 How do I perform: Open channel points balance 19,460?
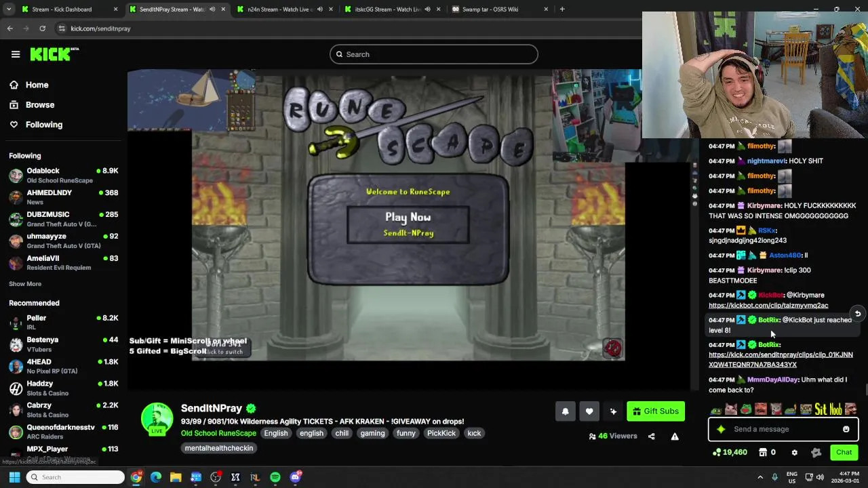730,452
